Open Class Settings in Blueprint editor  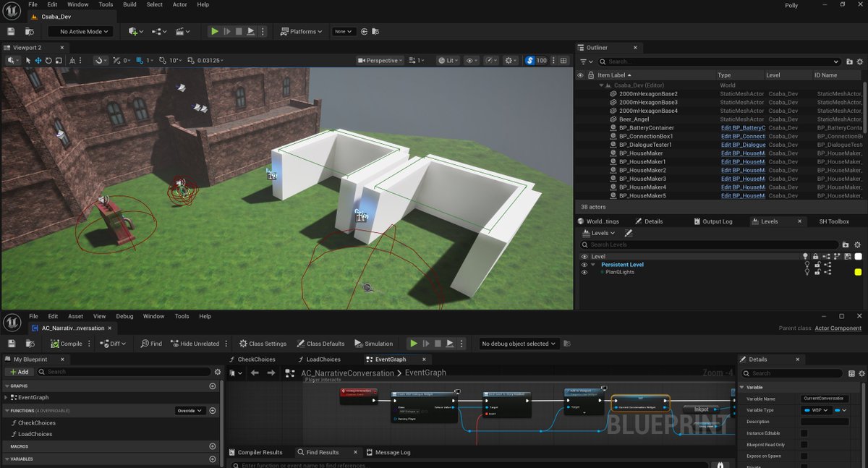[x=263, y=344]
